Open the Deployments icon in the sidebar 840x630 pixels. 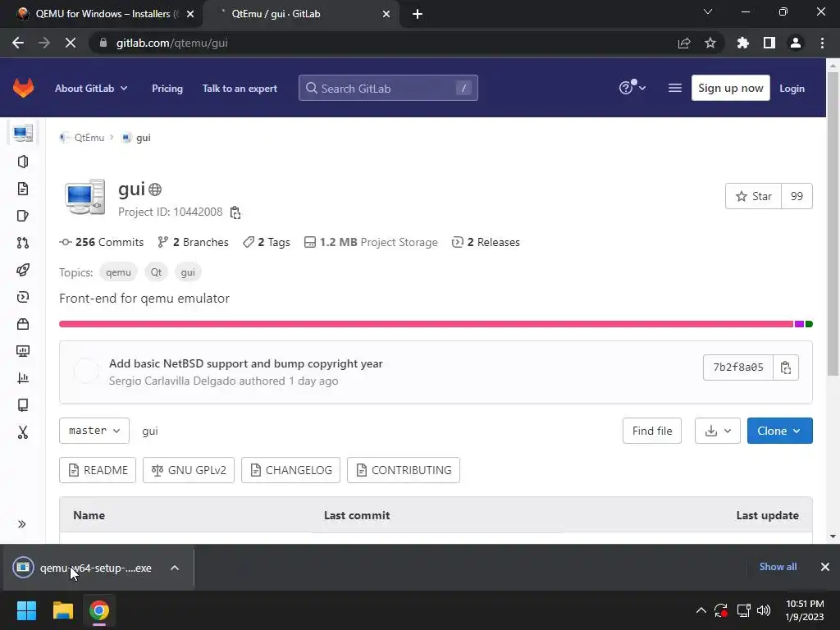pyautogui.click(x=22, y=297)
